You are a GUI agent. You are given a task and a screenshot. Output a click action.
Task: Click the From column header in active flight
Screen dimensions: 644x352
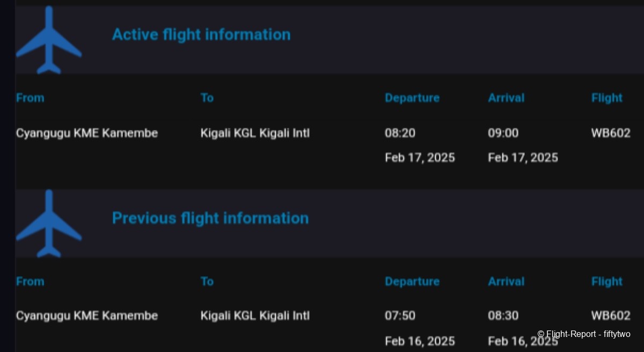tap(30, 98)
